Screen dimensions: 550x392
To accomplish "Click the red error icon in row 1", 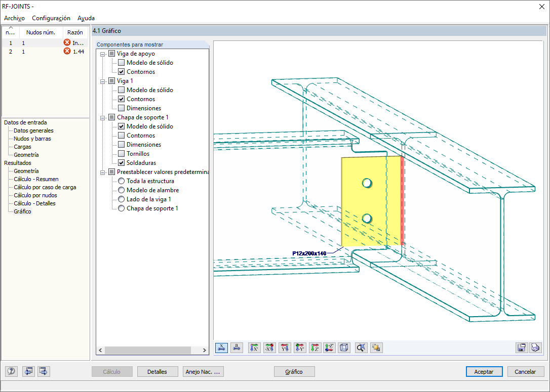I will tap(67, 42).
